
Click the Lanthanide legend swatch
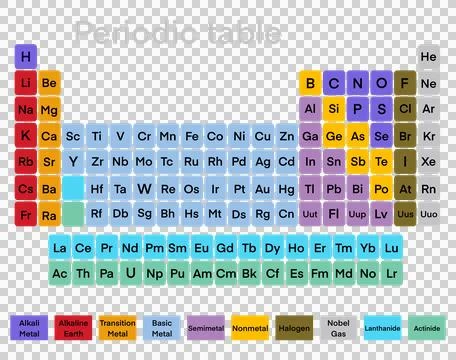tap(382, 328)
